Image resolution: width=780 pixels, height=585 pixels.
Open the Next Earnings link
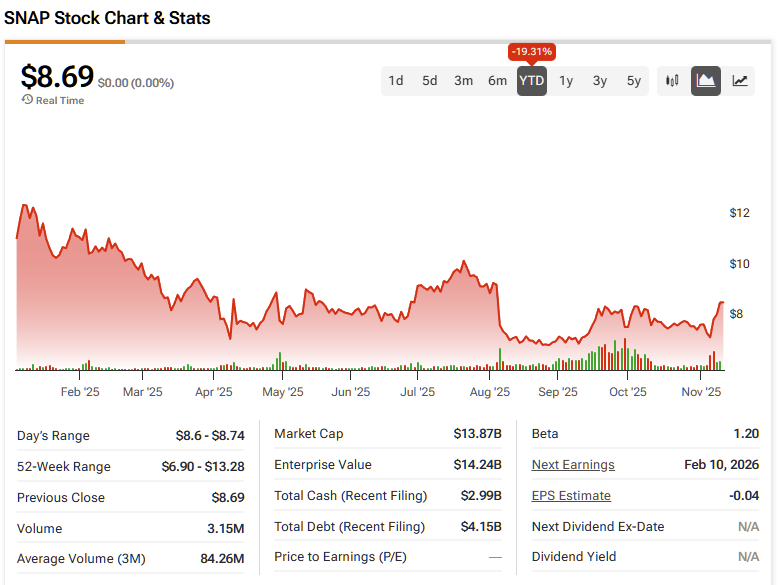pyautogui.click(x=573, y=465)
